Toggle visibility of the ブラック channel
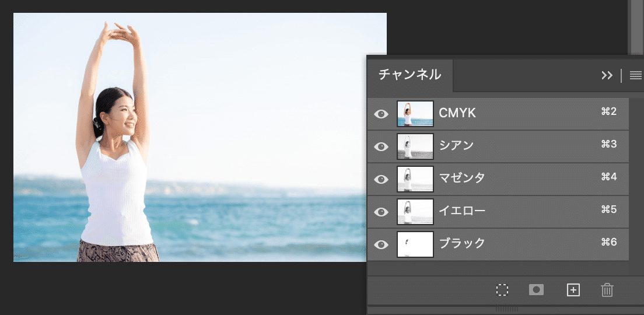Screen dimensions: 644x315 [381, 245]
